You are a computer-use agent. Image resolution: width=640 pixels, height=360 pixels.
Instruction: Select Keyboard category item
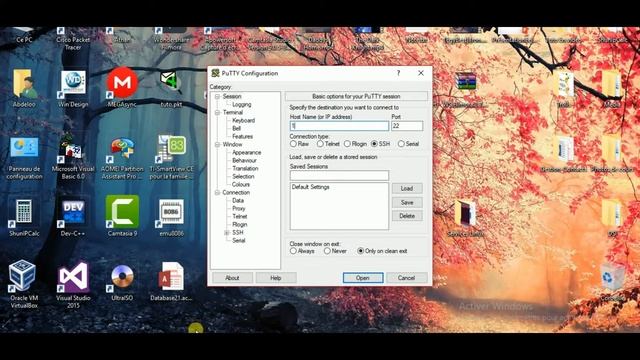coord(243,120)
